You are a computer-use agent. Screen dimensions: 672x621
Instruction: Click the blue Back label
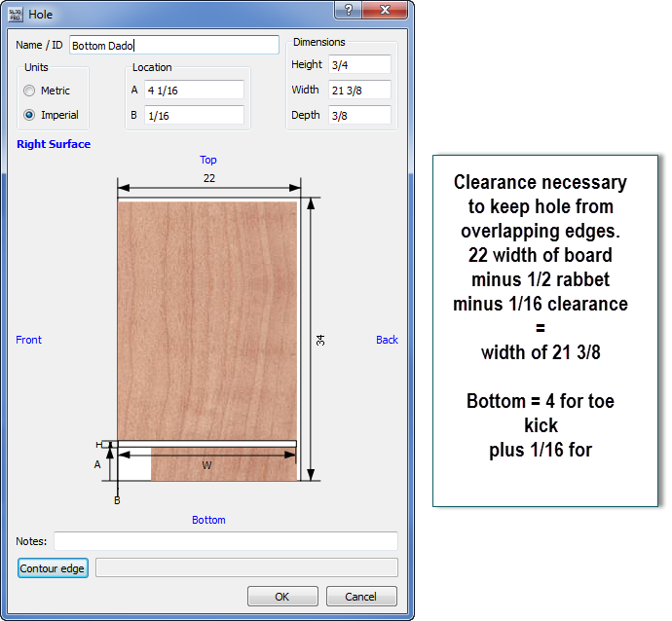387,340
